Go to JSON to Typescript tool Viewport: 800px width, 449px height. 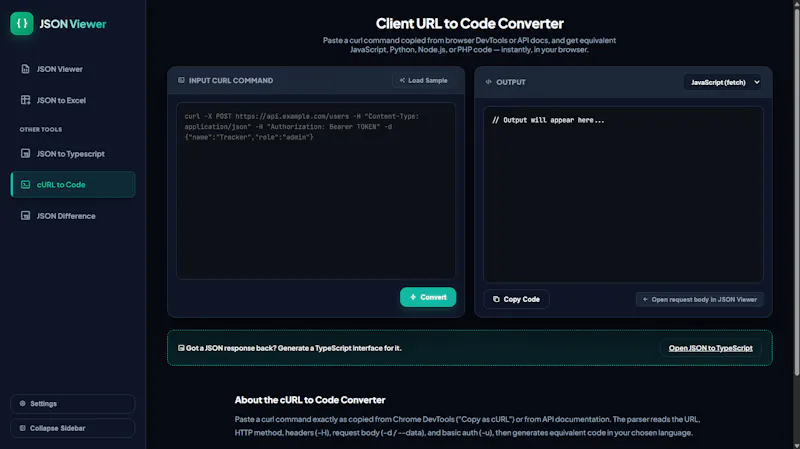pos(72,154)
